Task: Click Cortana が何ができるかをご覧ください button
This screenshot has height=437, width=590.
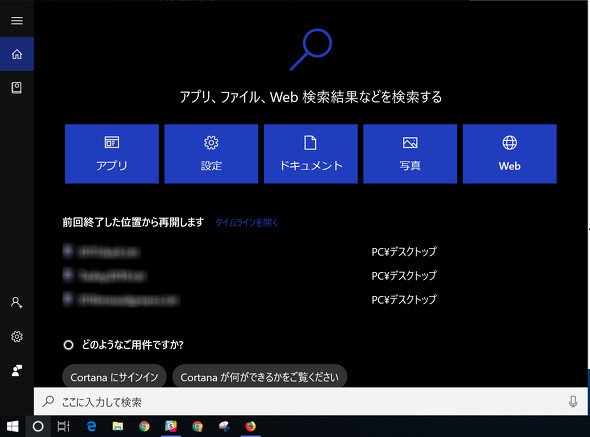Action: tap(259, 377)
